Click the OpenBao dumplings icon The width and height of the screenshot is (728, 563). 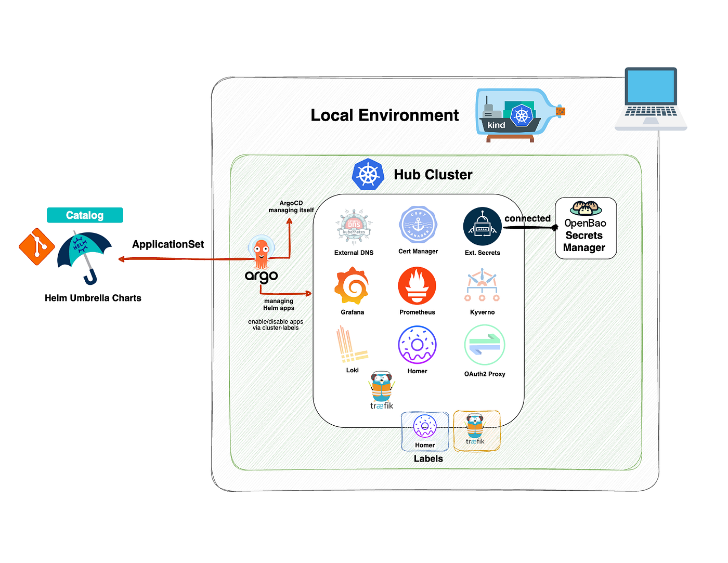586,208
